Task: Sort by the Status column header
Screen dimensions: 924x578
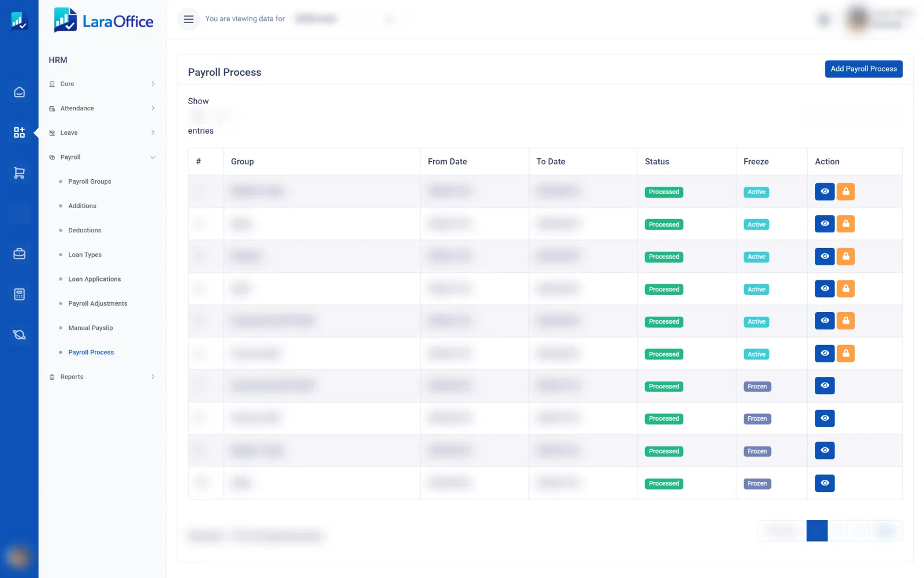Action: coord(687,162)
